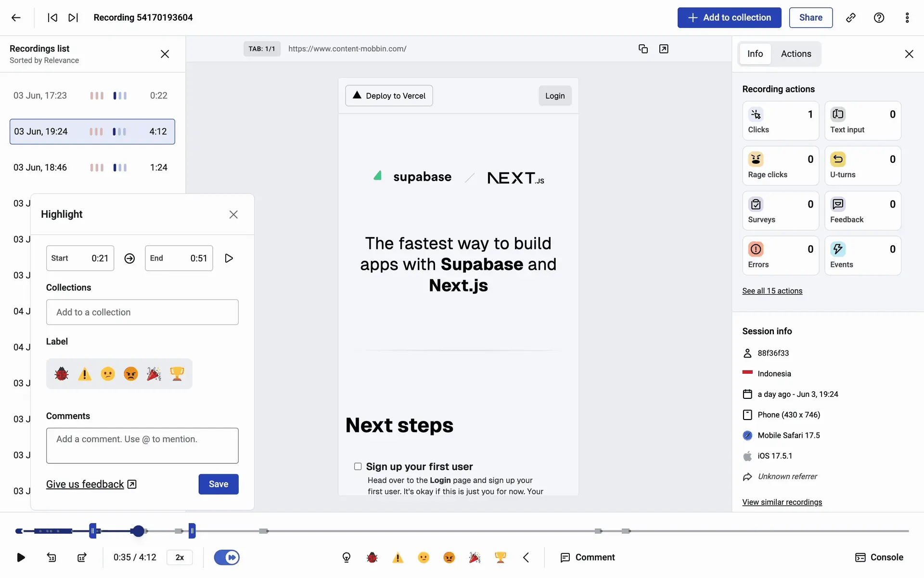Check the Sign up your first user checkbox
Screen dimensions: 924x578
click(358, 466)
